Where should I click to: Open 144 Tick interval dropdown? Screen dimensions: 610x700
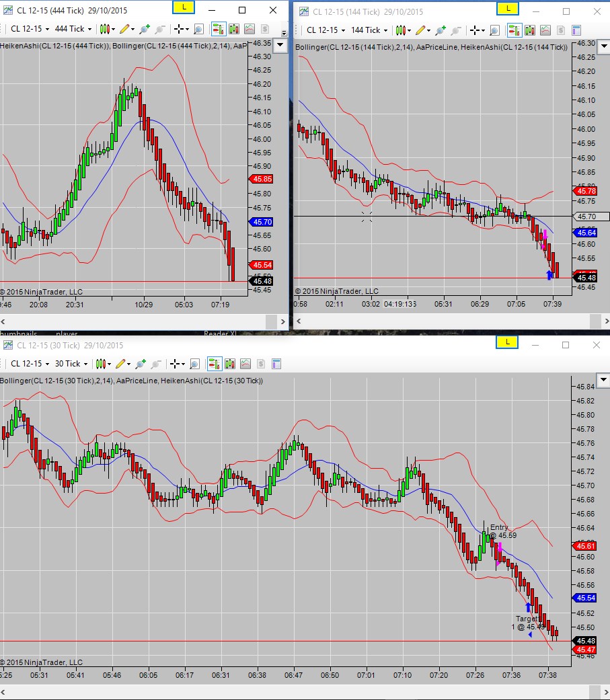click(x=369, y=30)
